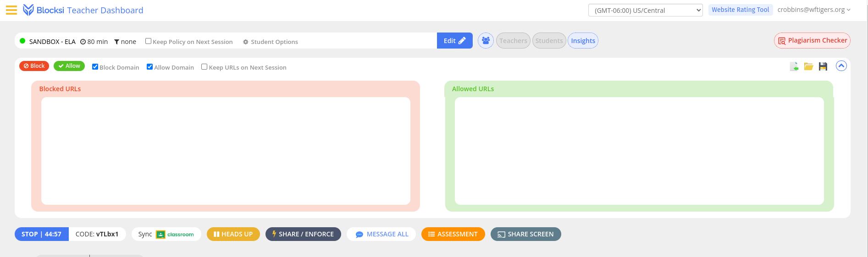Click the import file icon
Image resolution: width=868 pixels, height=257 pixels.
794,66
